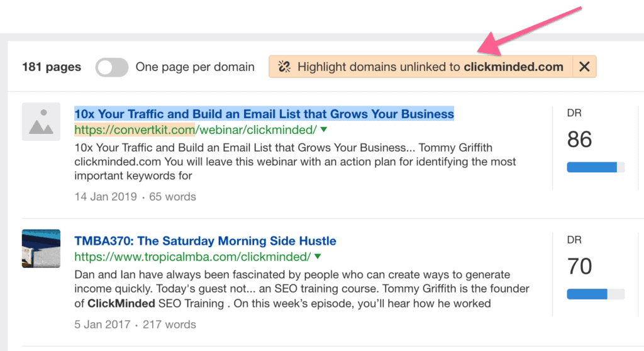Click the unlinked chain icon in highlight filter
Screen dimensions: 644x351
pyautogui.click(x=284, y=67)
